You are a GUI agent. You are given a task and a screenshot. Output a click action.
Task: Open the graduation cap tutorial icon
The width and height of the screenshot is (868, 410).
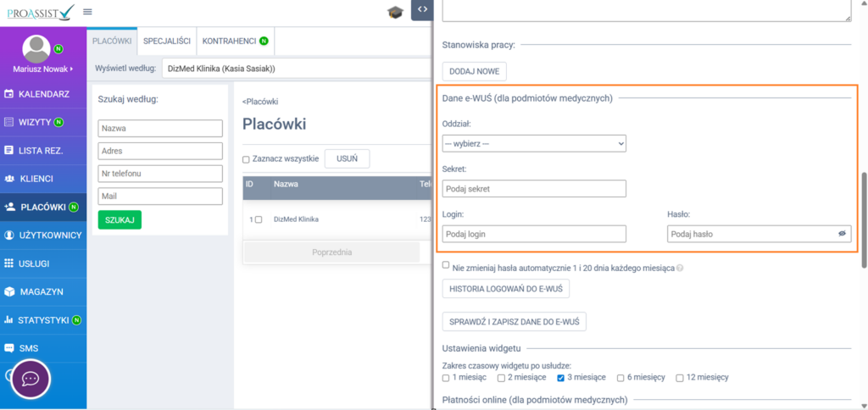(395, 12)
